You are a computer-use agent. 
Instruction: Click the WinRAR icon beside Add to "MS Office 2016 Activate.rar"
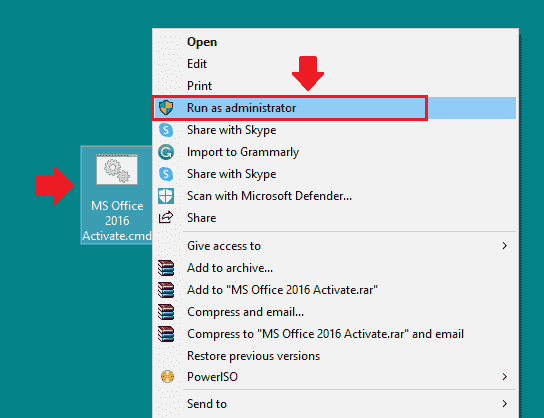click(x=166, y=290)
